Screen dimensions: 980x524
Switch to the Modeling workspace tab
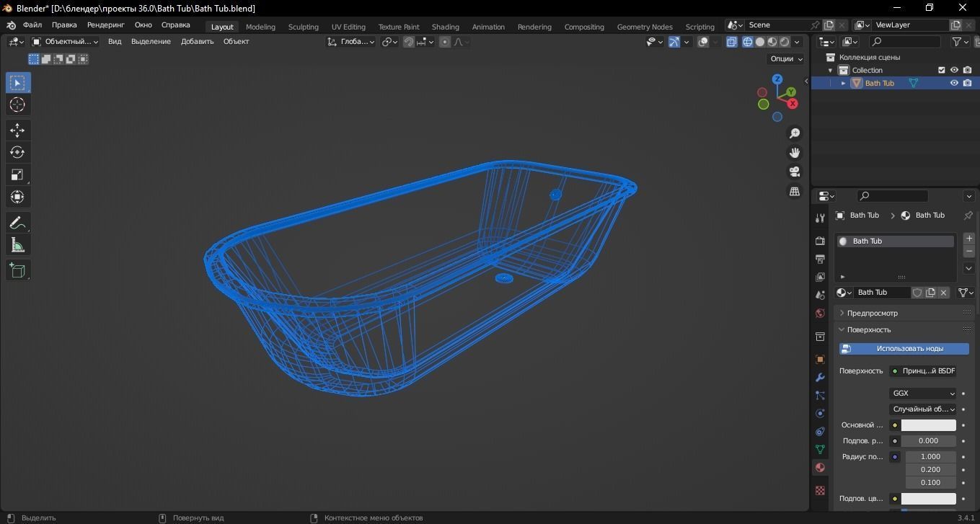260,27
